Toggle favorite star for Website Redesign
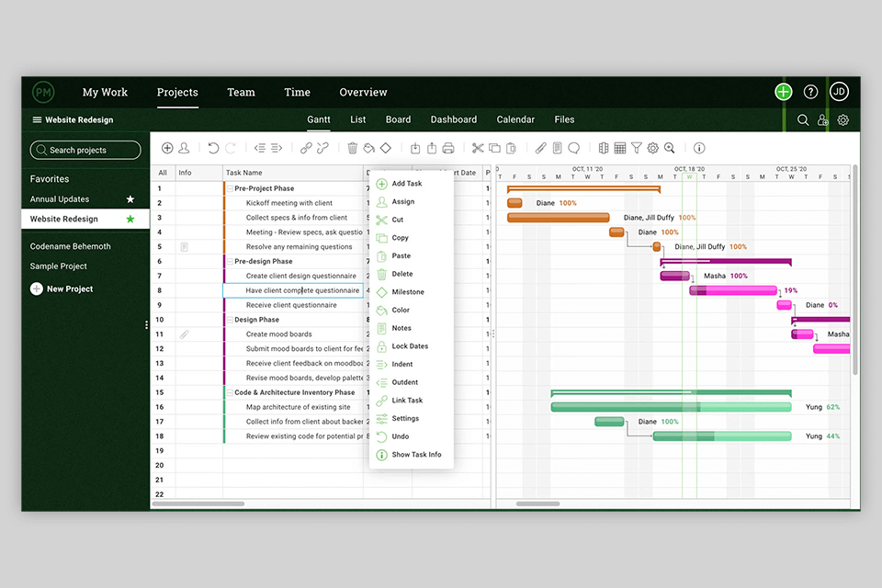Image resolution: width=882 pixels, height=588 pixels. click(130, 219)
